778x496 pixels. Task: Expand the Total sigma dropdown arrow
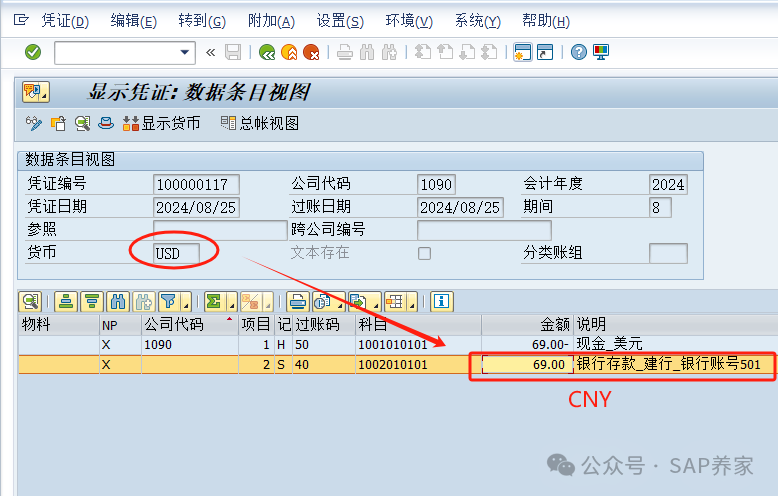click(232, 302)
